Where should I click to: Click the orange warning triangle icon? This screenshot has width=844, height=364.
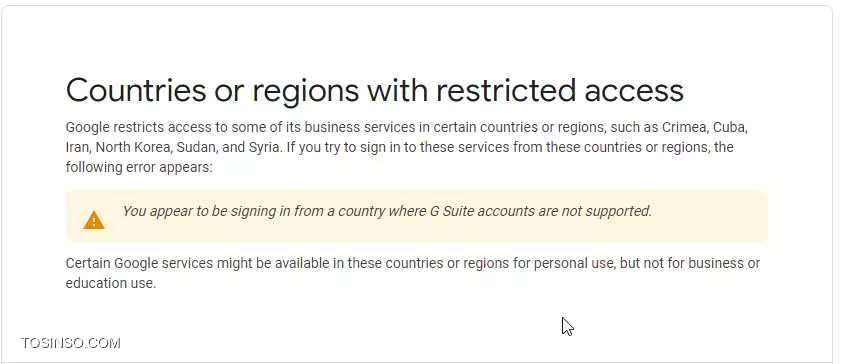[94, 220]
